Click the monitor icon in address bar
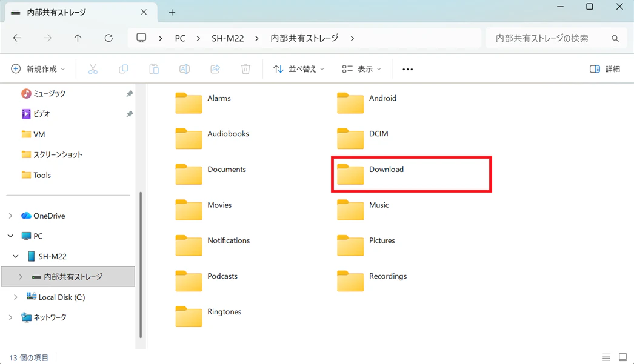This screenshot has width=634, height=364. [141, 38]
